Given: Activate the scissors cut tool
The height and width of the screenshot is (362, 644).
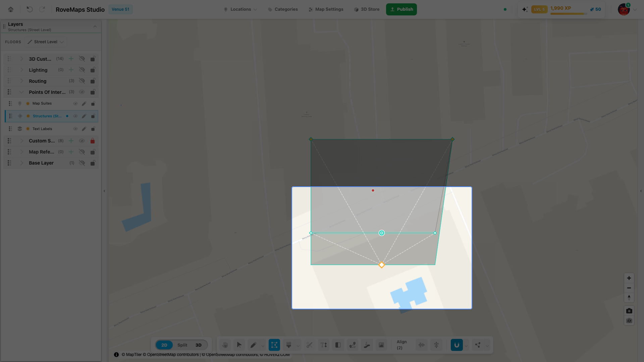Looking at the screenshot, I should point(309,345).
